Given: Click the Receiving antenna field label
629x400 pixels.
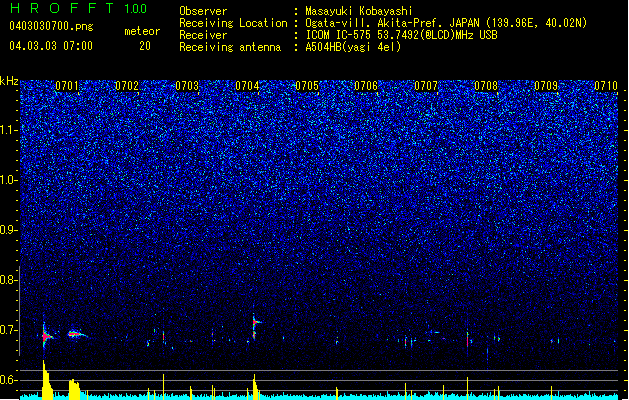Looking at the screenshot, I should [x=230, y=47].
